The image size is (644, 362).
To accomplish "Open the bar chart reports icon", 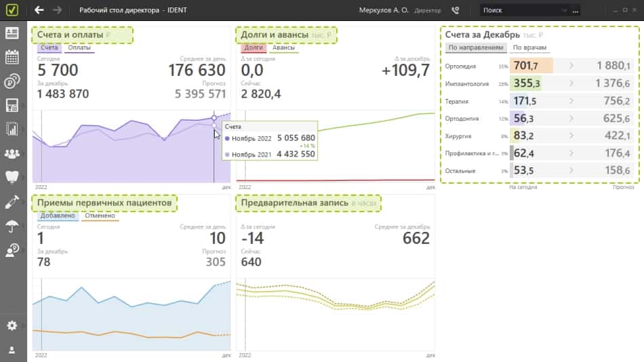I will click(x=12, y=129).
